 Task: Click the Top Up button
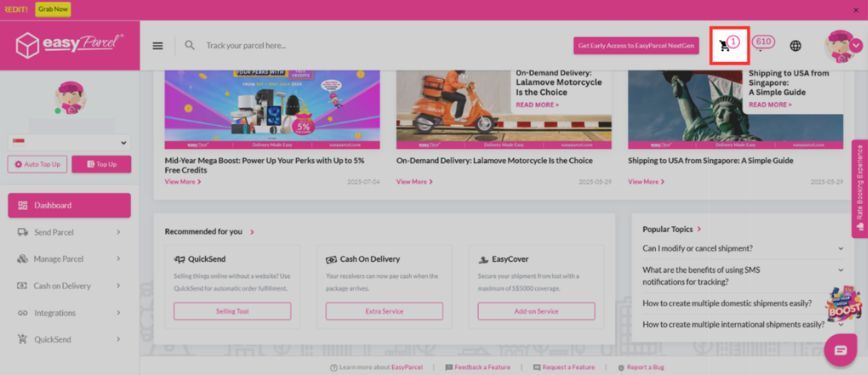point(101,164)
